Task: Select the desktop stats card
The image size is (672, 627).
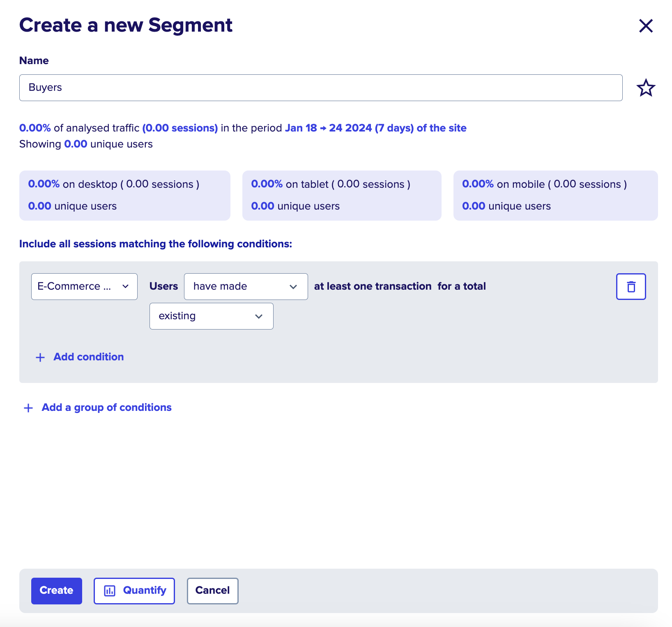Action: coord(125,196)
